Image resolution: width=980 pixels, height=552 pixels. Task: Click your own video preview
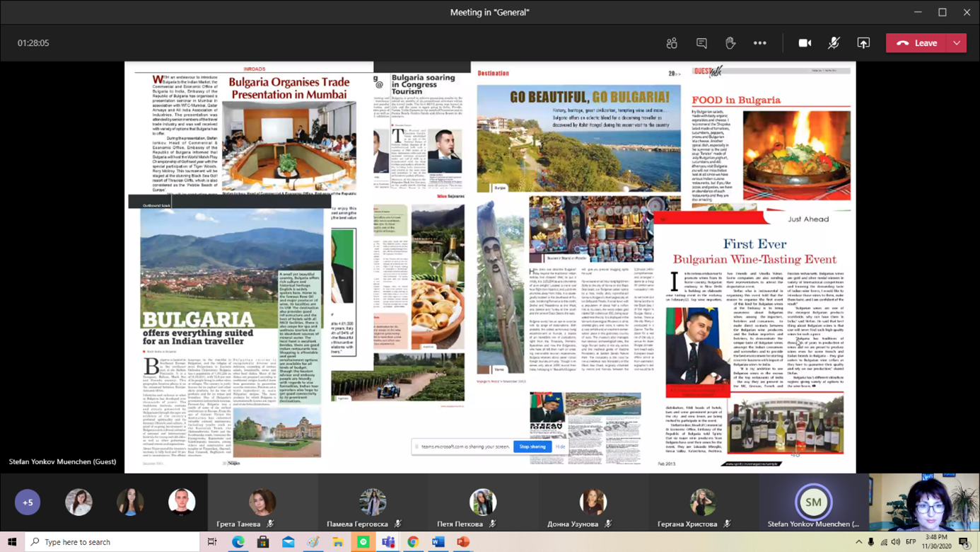point(924,502)
